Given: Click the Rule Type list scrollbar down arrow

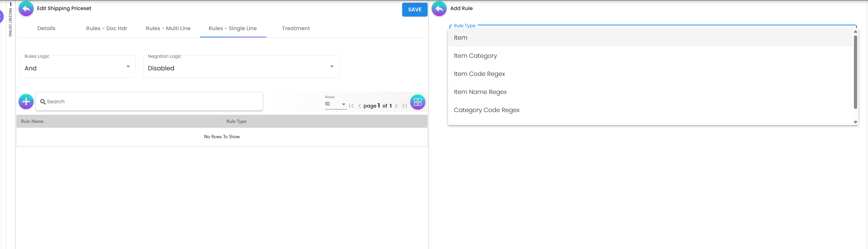Looking at the screenshot, I should (855, 122).
